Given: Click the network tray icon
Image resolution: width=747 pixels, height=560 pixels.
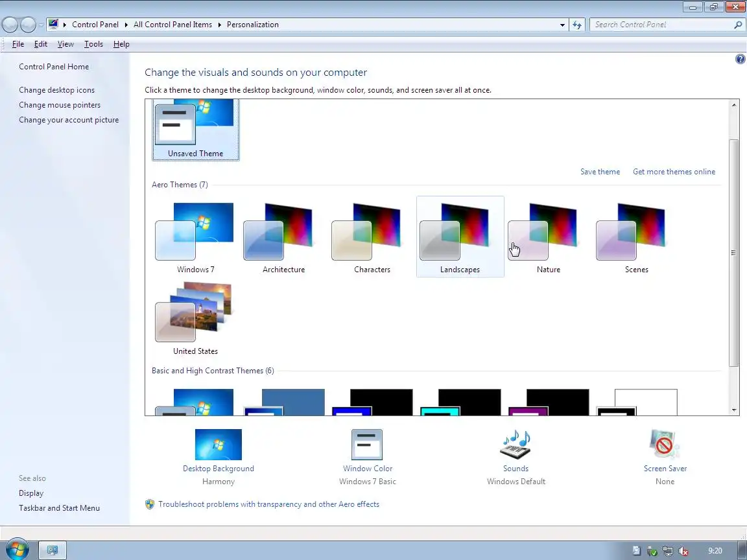Looking at the screenshot, I should (x=667, y=551).
